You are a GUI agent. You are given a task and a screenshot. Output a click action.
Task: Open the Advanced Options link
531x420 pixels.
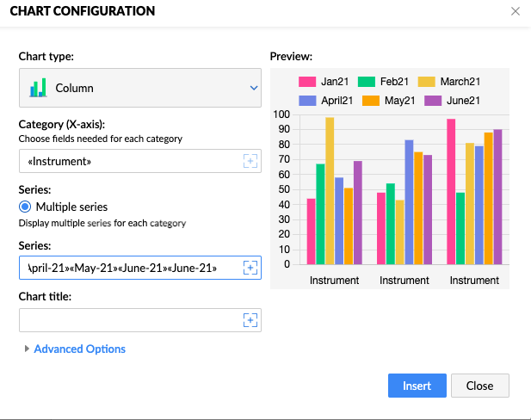point(79,349)
